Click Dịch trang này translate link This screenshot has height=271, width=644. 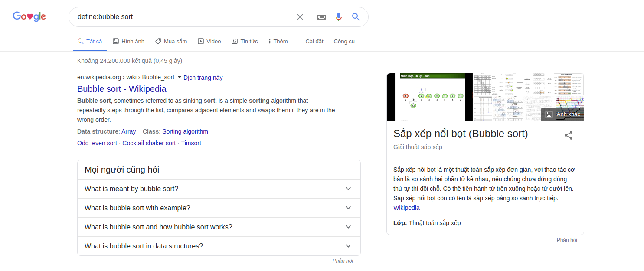coord(203,78)
